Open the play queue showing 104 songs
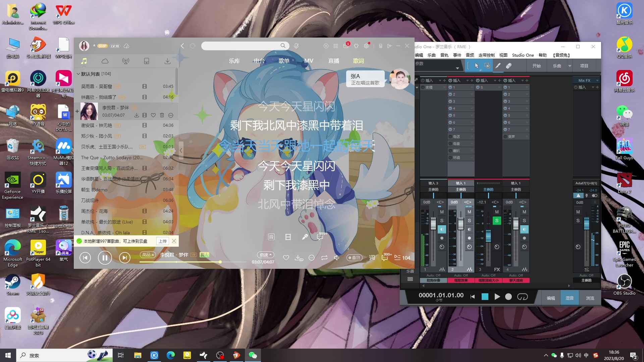 pyautogui.click(x=402, y=258)
